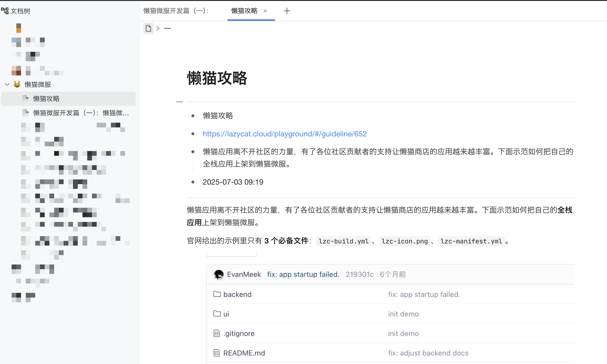
Task: Click the EvanMeek avatar thumbnail
Action: [218, 274]
